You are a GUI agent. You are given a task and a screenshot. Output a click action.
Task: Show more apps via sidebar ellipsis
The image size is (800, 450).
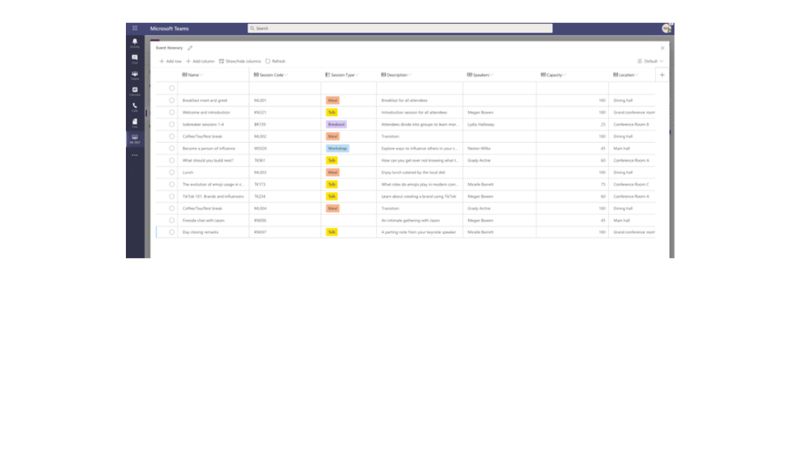pyautogui.click(x=135, y=155)
